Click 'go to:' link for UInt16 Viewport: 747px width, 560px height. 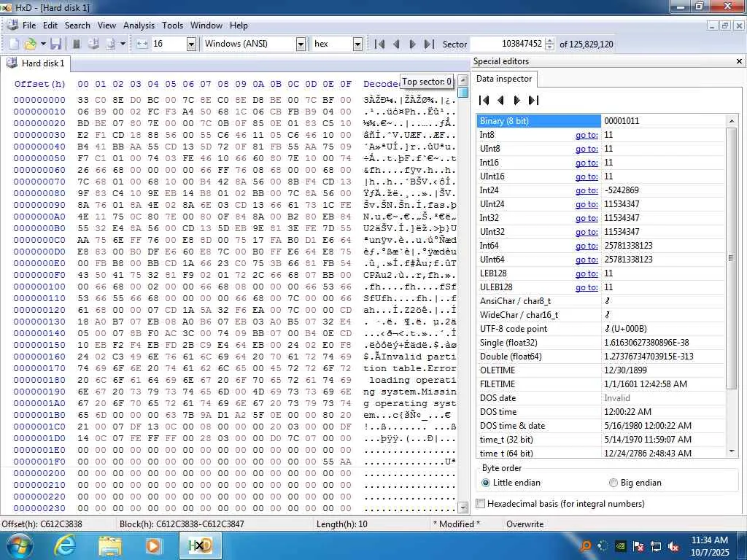pyautogui.click(x=587, y=176)
